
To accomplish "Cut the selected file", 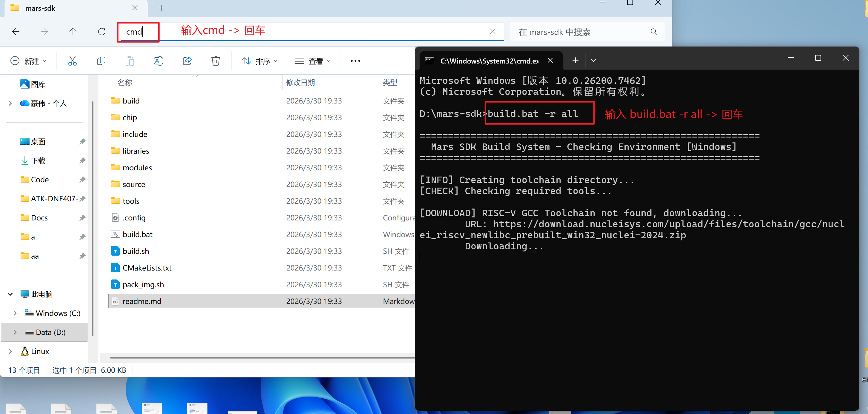I will (73, 61).
